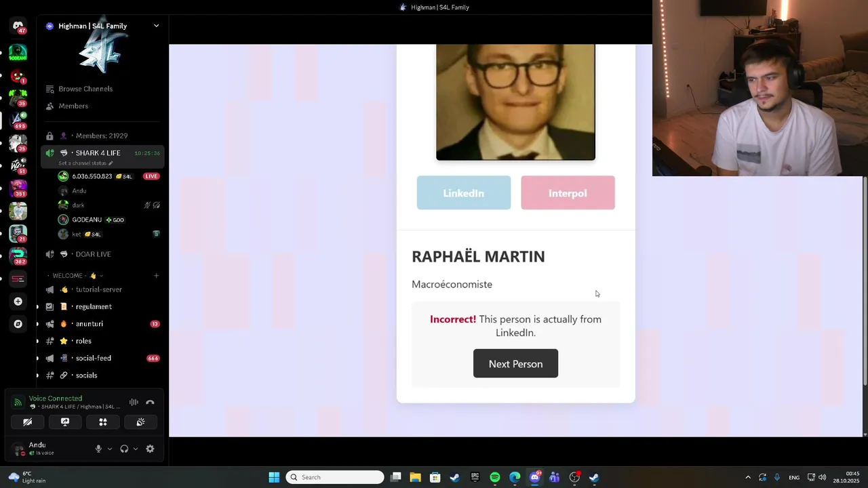Disconnect from voice with phone icon
This screenshot has height=488, width=868.
[150, 403]
